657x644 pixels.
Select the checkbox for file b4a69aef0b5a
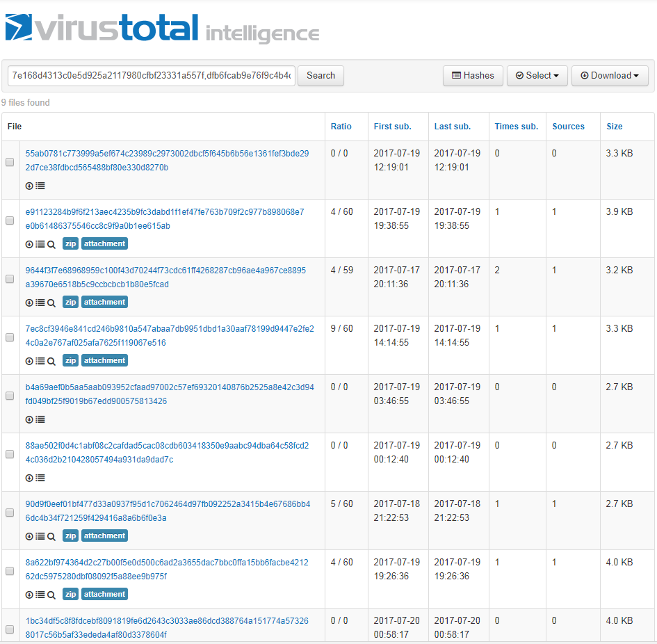click(10, 396)
